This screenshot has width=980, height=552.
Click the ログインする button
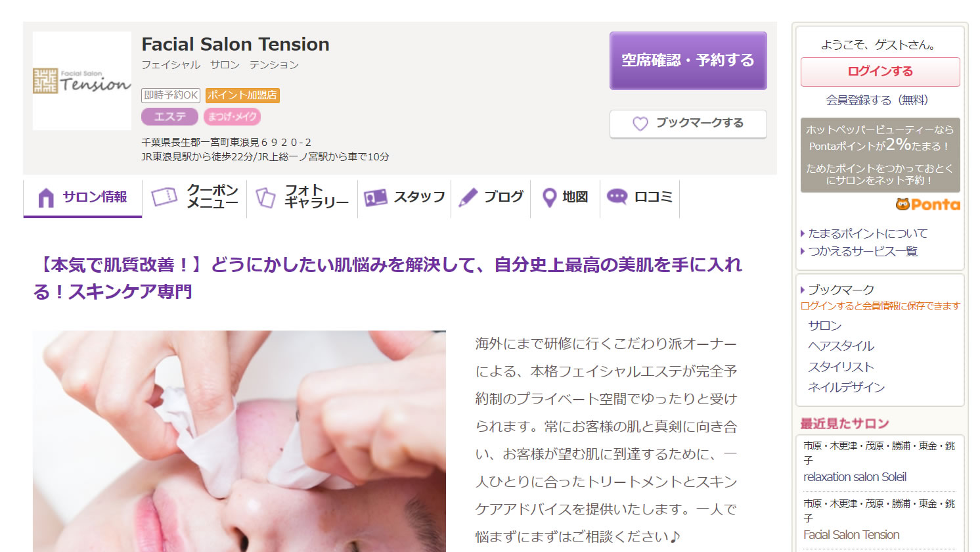pyautogui.click(x=880, y=72)
